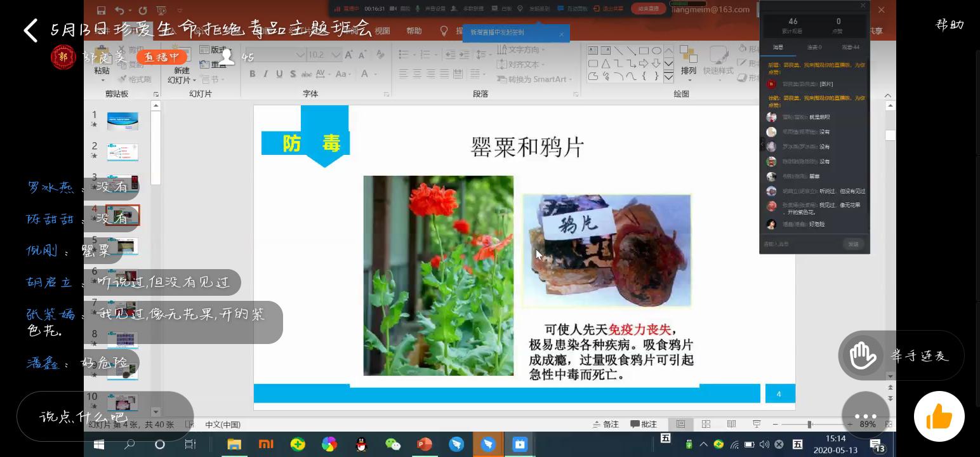
Task: Open the 排列 arrange menu
Action: (688, 62)
